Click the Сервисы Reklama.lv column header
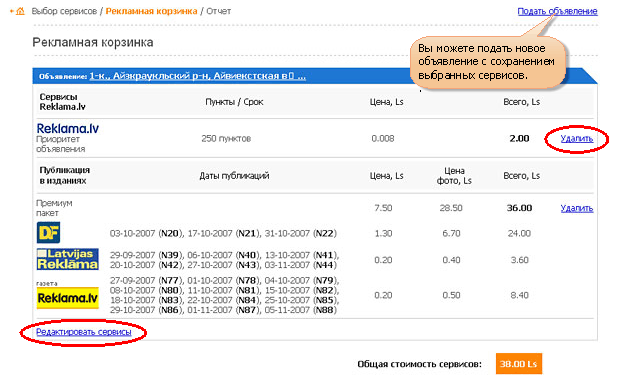 click(x=62, y=102)
